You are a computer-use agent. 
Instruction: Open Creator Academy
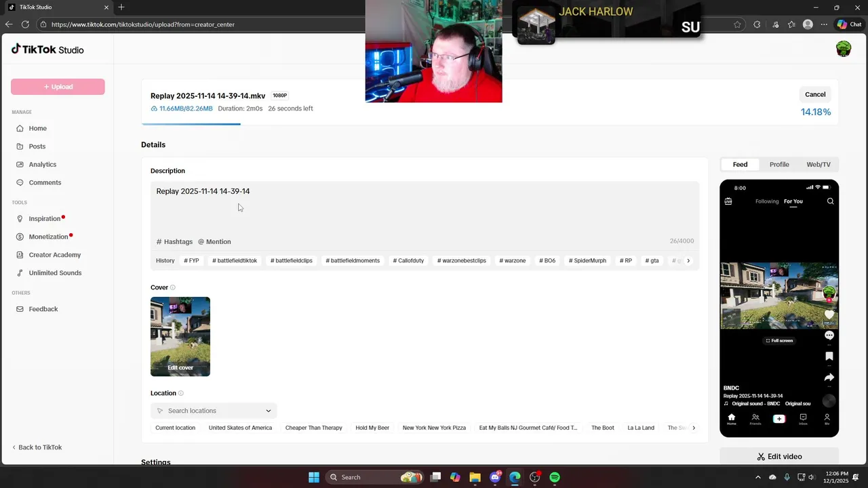[x=54, y=255]
